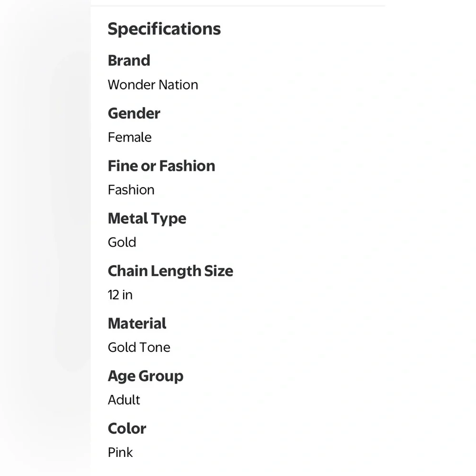The height and width of the screenshot is (476, 476).
Task: Select the Metal Type label
Action: click(147, 219)
